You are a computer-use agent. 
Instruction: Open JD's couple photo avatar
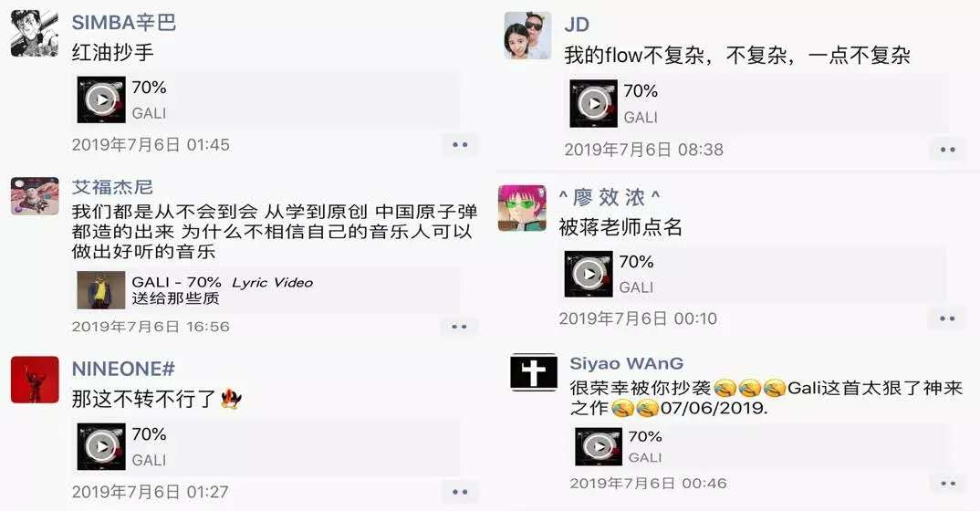click(x=528, y=36)
